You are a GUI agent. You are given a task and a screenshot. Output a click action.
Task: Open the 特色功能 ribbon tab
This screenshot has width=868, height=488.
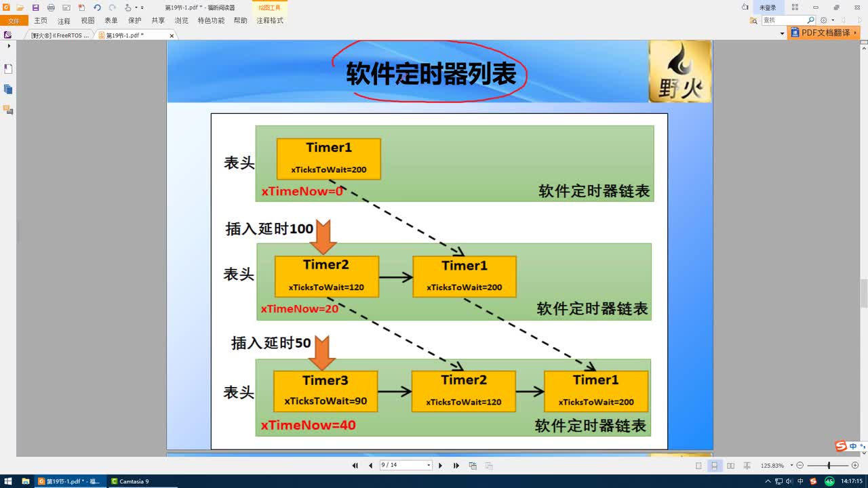211,21
